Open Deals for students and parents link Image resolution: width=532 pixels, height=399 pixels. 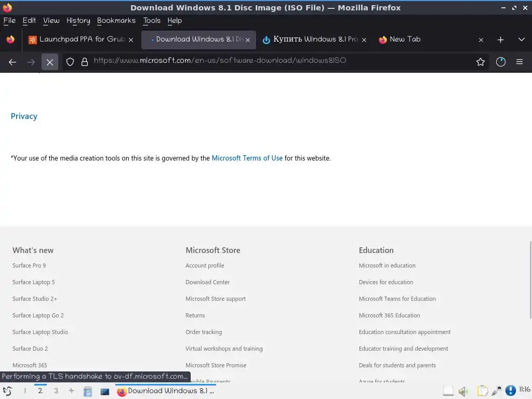397,365
